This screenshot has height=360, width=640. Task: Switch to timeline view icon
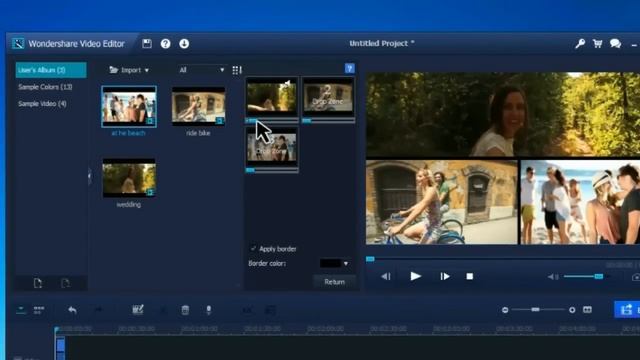21,310
